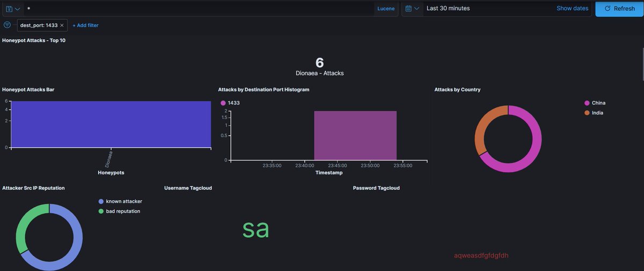Click the Password Tagcloud panel title
The height and width of the screenshot is (271, 644).
click(x=376, y=188)
